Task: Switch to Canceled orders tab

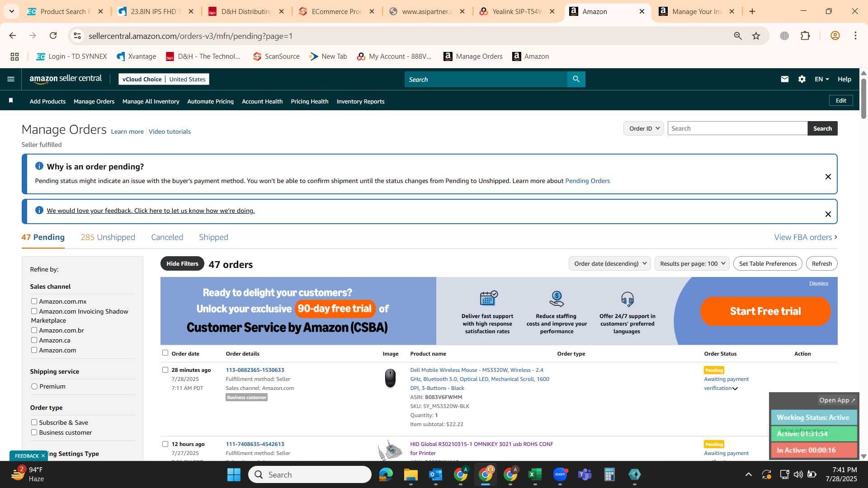Action: (x=167, y=237)
